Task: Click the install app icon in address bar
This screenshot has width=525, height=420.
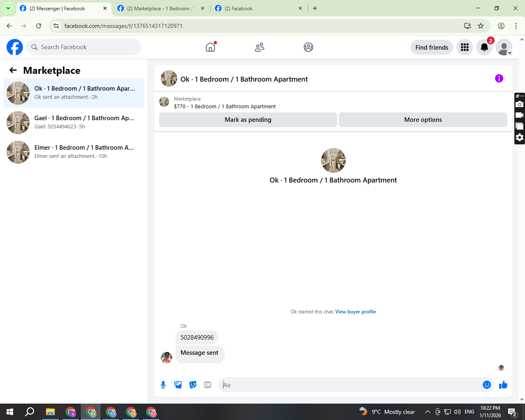Action: 467,26
